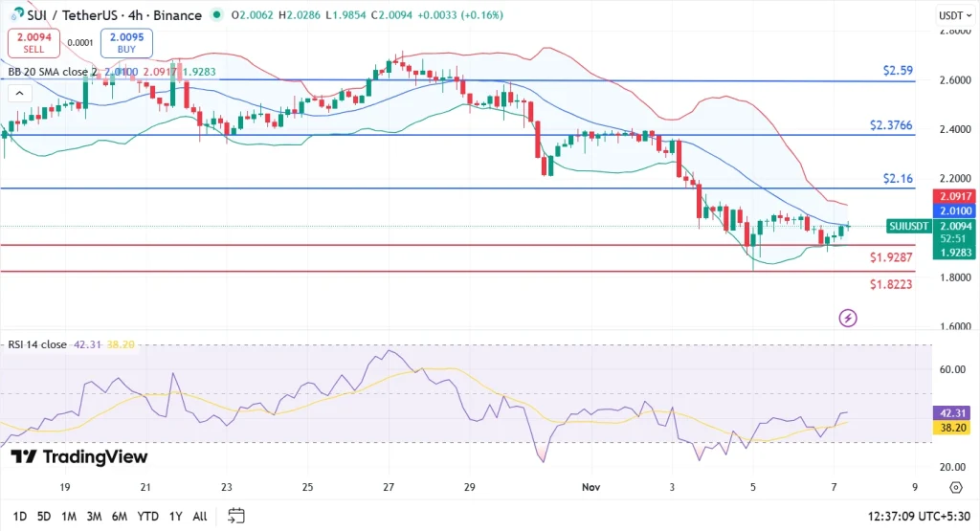
Task: Collapse the indicator legend with chevron
Action: click(18, 93)
